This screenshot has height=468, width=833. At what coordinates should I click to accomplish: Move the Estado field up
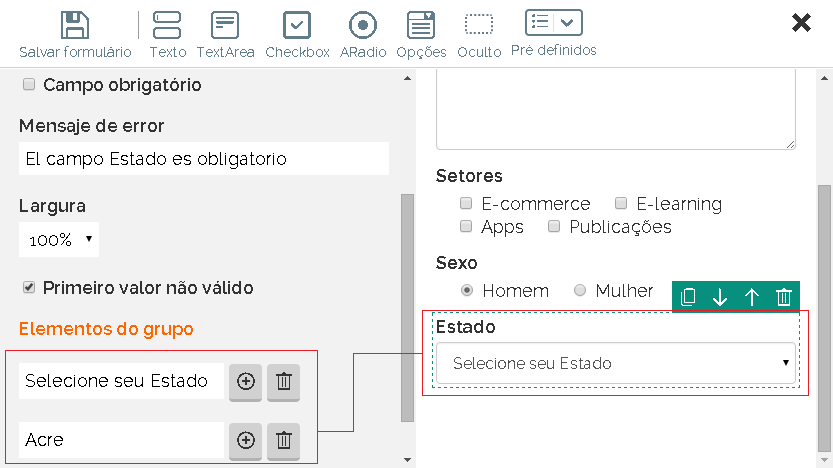(x=752, y=296)
